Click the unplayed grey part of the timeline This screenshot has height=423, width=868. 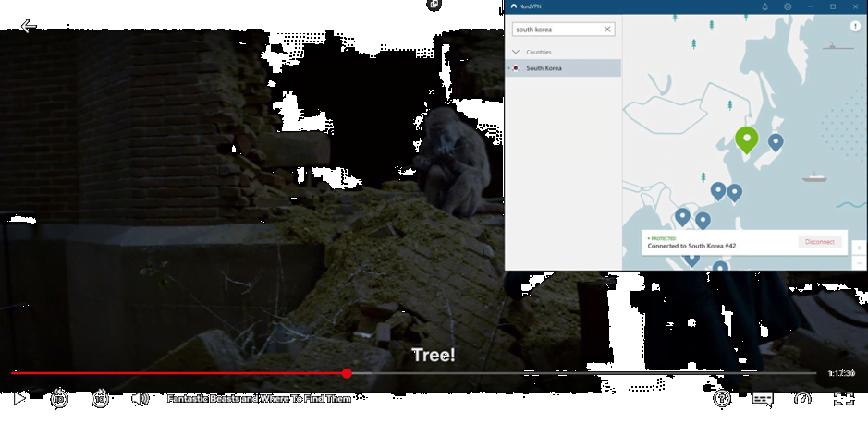click(584, 373)
